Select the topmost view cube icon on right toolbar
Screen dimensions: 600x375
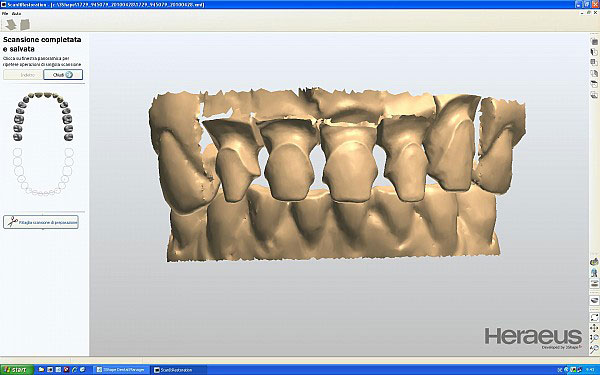pyautogui.click(x=594, y=41)
